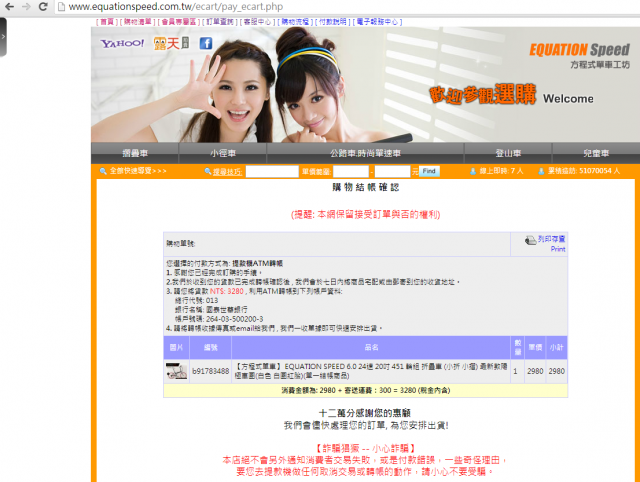Click the product name EQUATION SPEED 6.0 text
This screenshot has width=640, height=482.
pos(371,371)
